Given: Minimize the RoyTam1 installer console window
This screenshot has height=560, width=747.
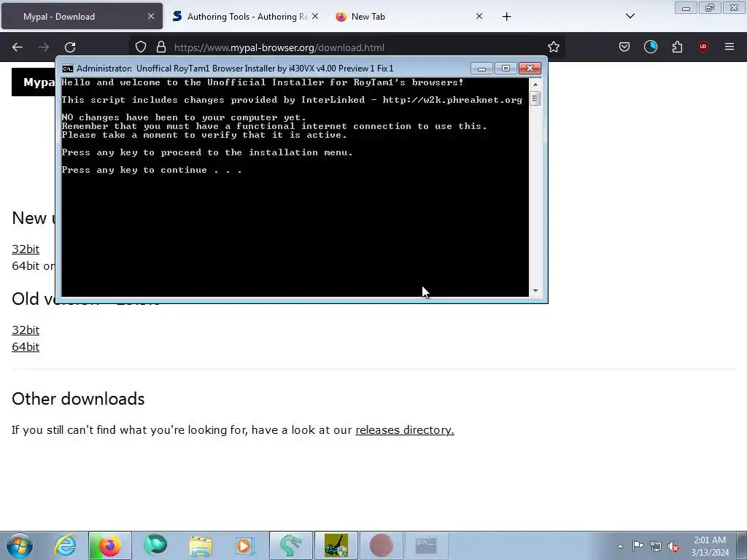Looking at the screenshot, I should (x=481, y=69).
